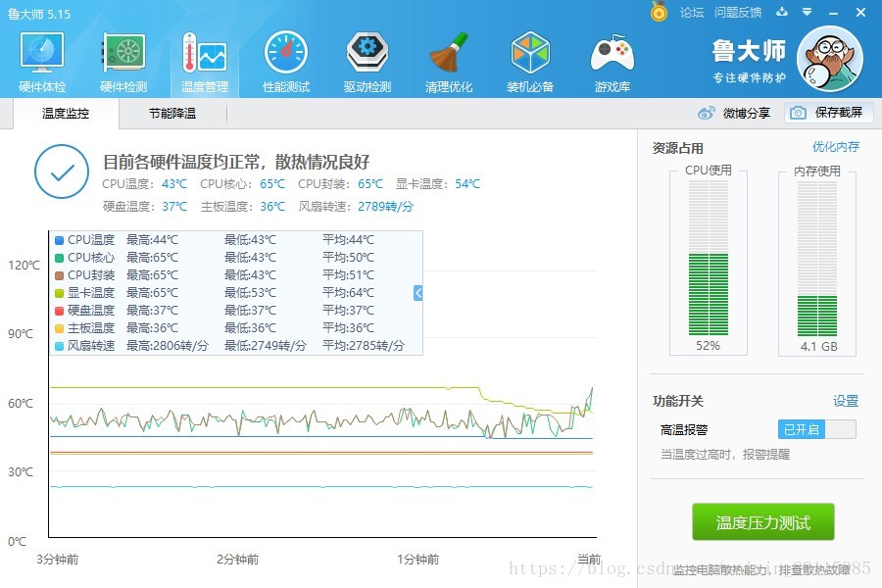Toggle 主板温度 orange legend swatch

click(x=59, y=328)
